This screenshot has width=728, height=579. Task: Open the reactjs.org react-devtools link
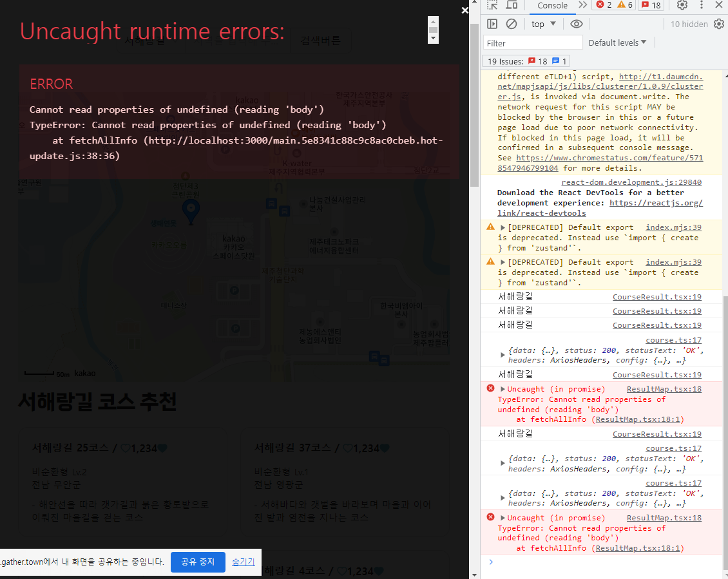click(x=600, y=208)
